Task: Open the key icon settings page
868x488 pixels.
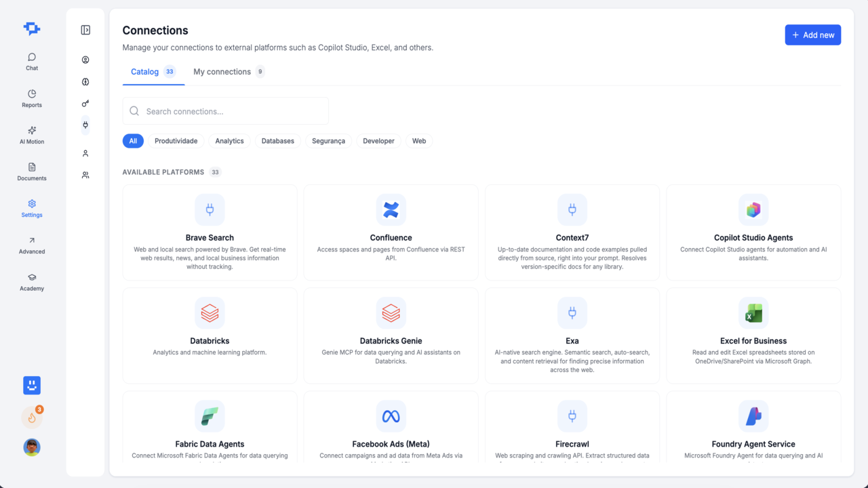Action: click(85, 104)
